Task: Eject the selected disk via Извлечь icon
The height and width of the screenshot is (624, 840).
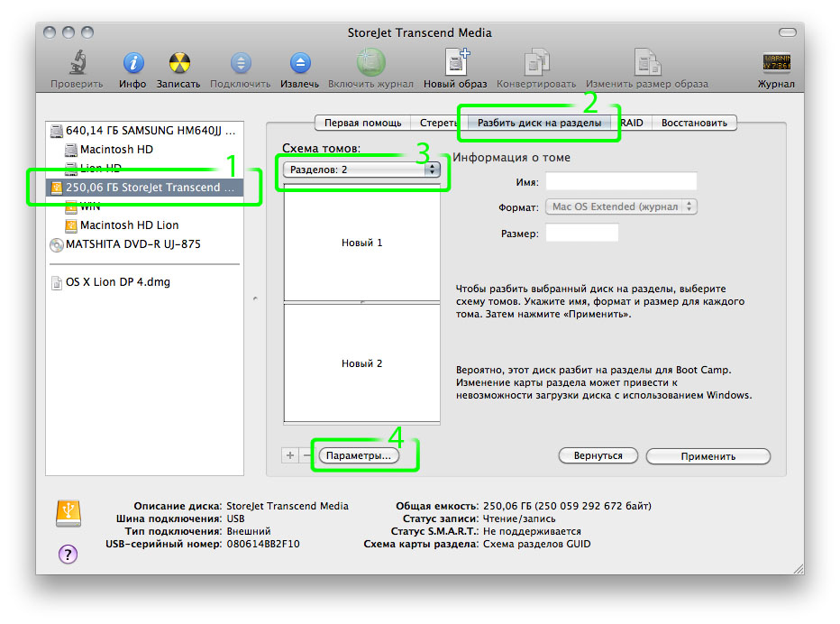Action: coord(300,65)
